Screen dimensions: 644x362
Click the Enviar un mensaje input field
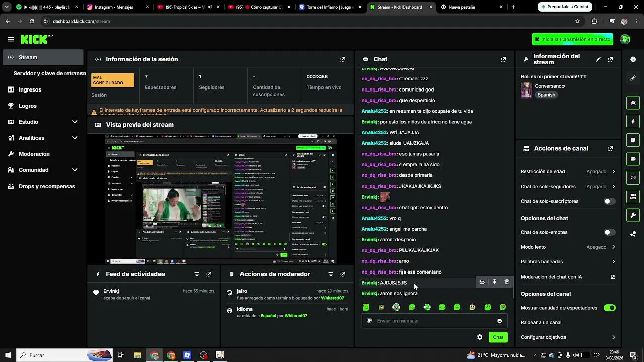(434, 321)
